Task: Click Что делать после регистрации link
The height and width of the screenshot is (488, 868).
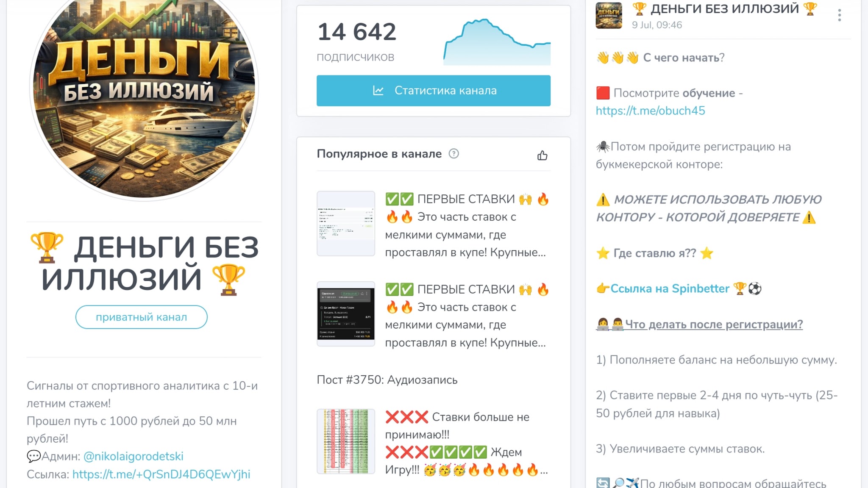Action: 714,324
